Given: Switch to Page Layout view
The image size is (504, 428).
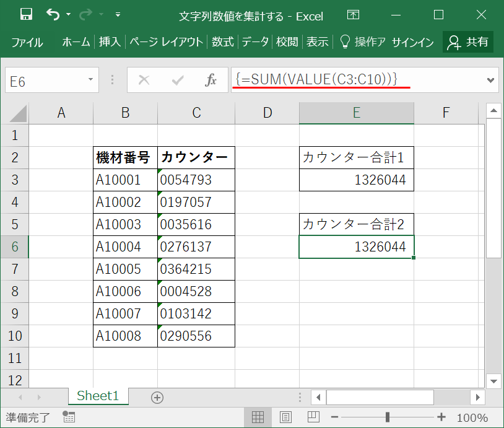Looking at the screenshot, I should pyautogui.click(x=285, y=417).
